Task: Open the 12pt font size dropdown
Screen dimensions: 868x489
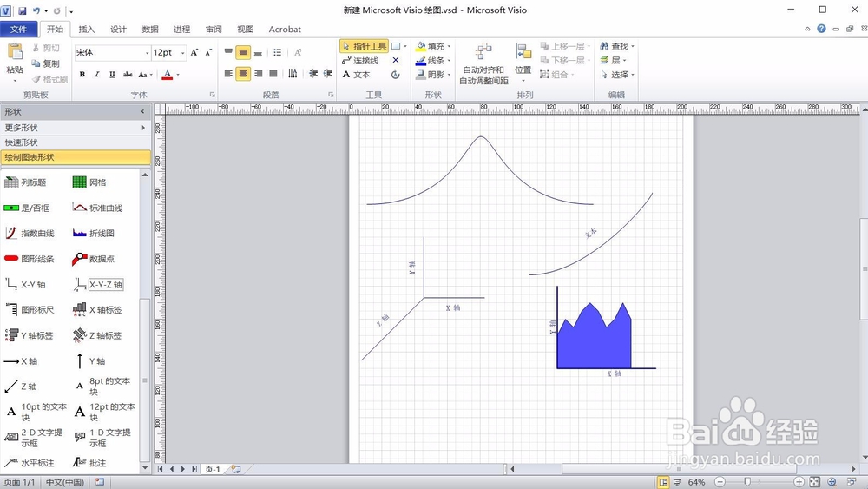Action: pyautogui.click(x=182, y=53)
